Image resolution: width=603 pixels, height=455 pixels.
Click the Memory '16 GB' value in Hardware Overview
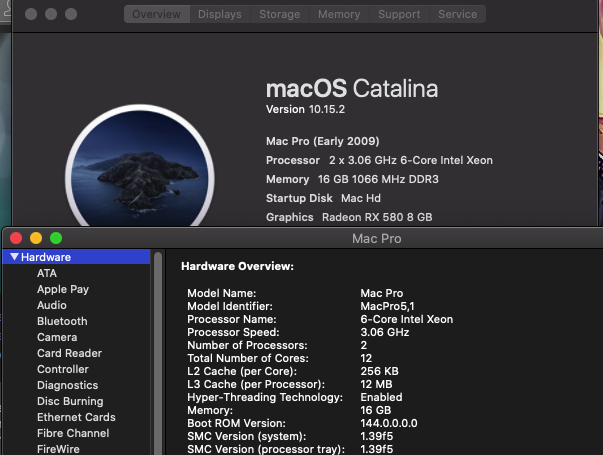tap(376, 410)
